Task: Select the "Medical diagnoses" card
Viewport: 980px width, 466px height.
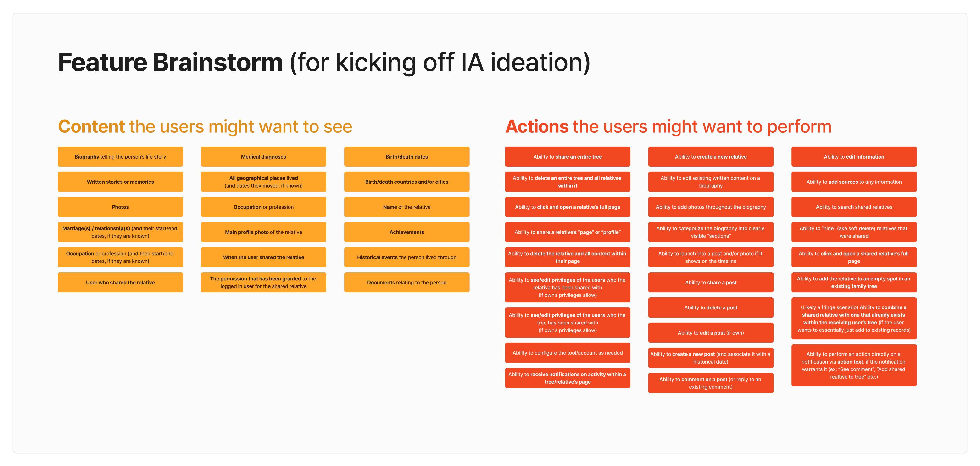Action: point(263,156)
